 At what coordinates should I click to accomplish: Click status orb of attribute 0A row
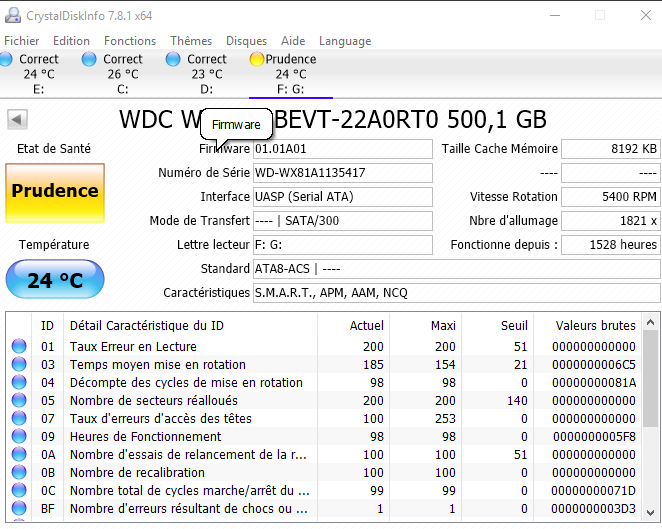(19, 454)
